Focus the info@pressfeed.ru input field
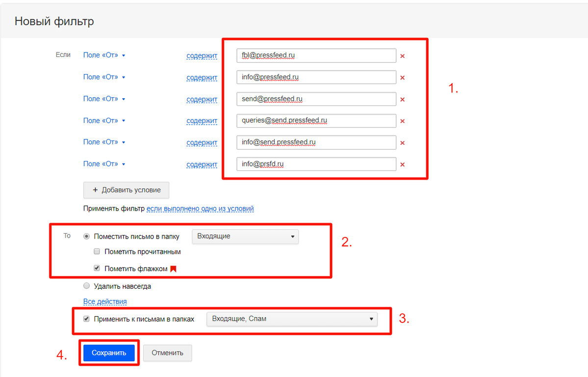This screenshot has height=377, width=588. pos(316,77)
